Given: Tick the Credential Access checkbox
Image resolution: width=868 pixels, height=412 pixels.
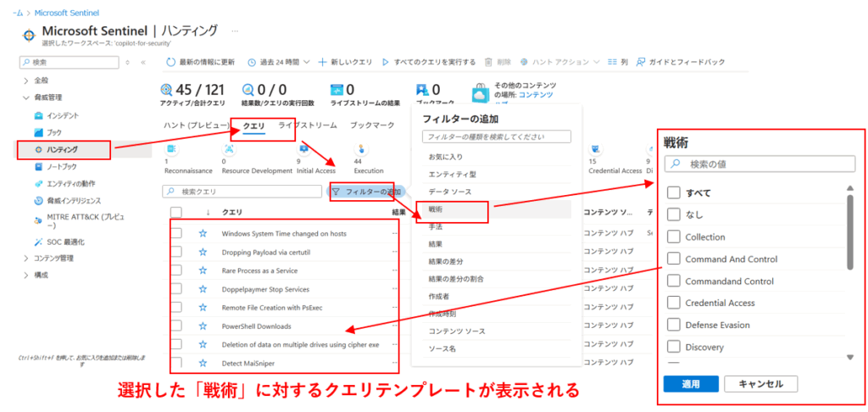Looking at the screenshot, I should point(673,303).
